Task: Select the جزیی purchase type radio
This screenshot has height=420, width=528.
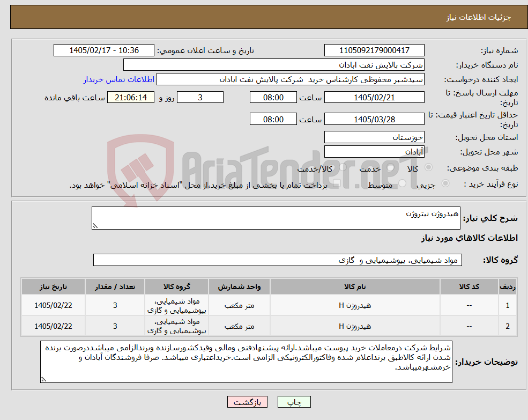Action: coord(445,183)
